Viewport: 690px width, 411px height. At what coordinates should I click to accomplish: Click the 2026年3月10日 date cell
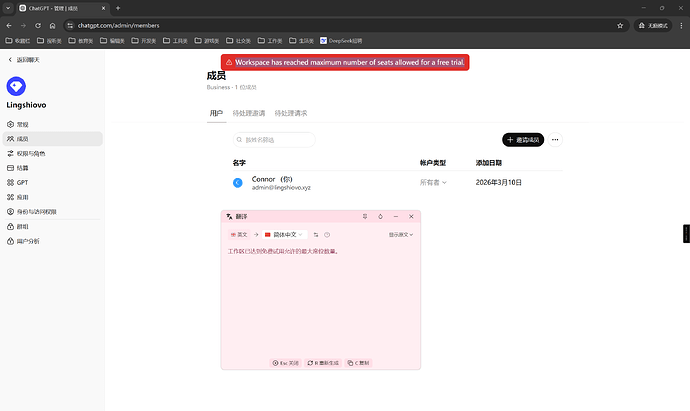[499, 183]
